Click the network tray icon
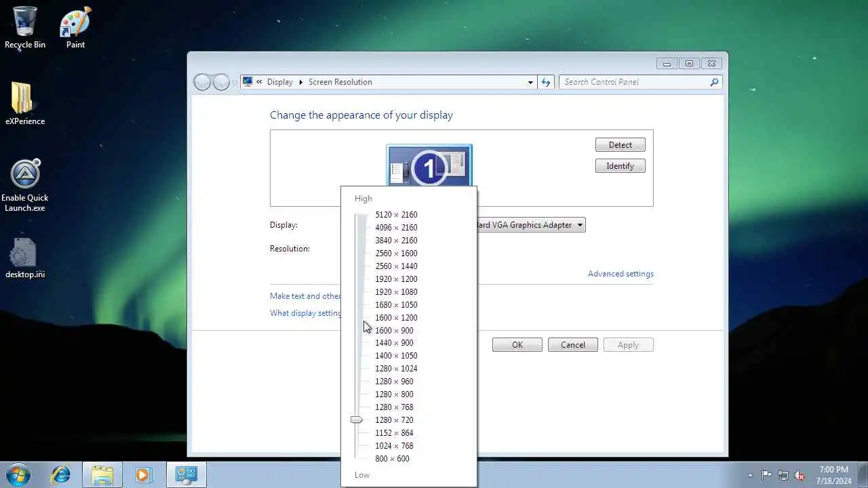This screenshot has width=868, height=488. click(783, 475)
